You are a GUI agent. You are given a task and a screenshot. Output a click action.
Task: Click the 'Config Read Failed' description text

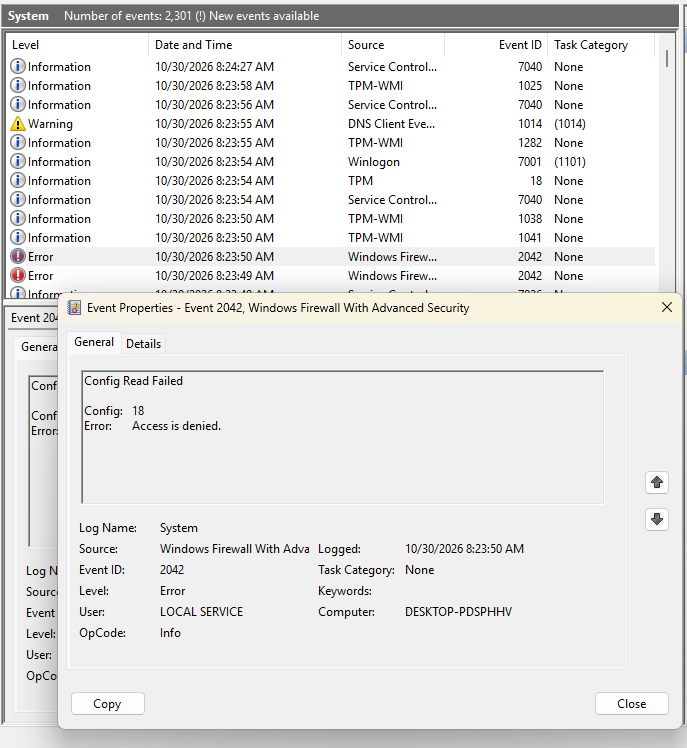pyautogui.click(x=134, y=381)
